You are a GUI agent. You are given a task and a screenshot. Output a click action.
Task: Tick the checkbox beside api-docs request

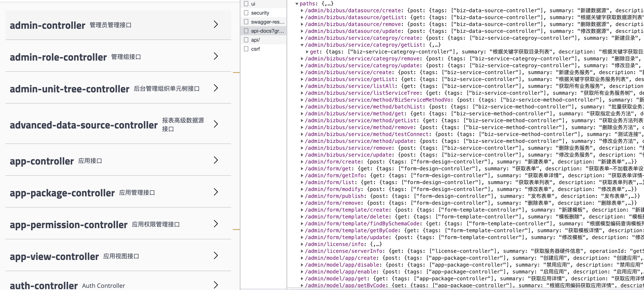(246, 31)
